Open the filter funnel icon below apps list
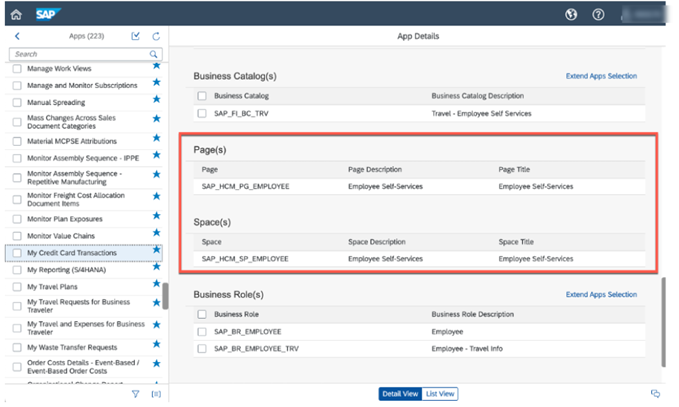This screenshot has width=679, height=407. [x=135, y=394]
